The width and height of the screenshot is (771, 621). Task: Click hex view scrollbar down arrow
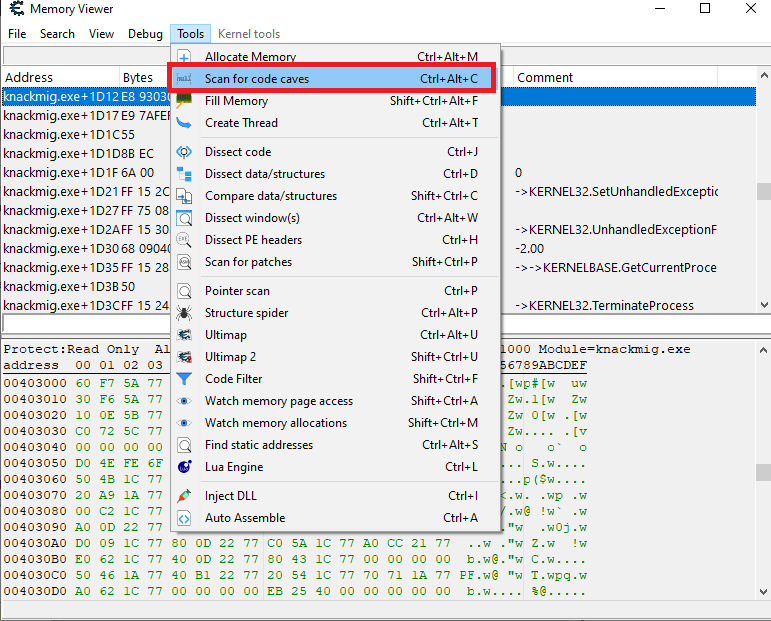pyautogui.click(x=764, y=591)
